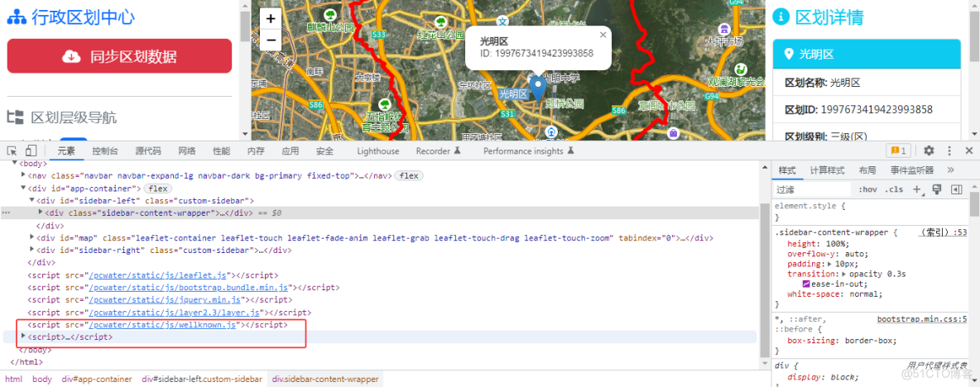Screen dimensions: 980x387
Task: Toggle rendering emulations paintbrush icon
Action: coord(936,189)
